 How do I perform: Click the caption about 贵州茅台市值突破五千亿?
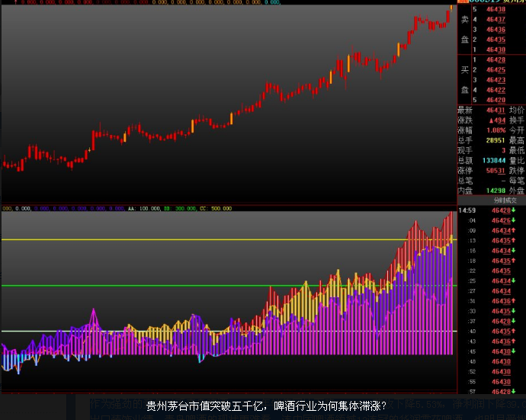click(266, 406)
